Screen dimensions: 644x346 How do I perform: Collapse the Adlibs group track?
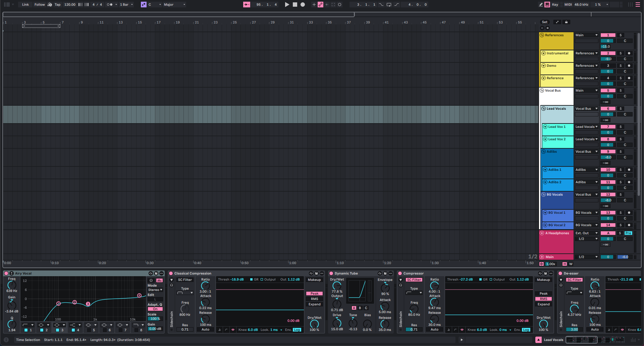click(543, 151)
